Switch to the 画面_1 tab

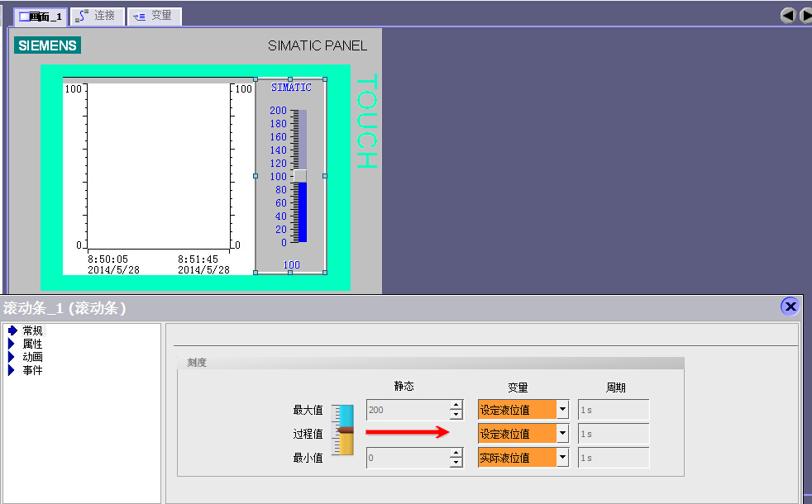[41, 17]
